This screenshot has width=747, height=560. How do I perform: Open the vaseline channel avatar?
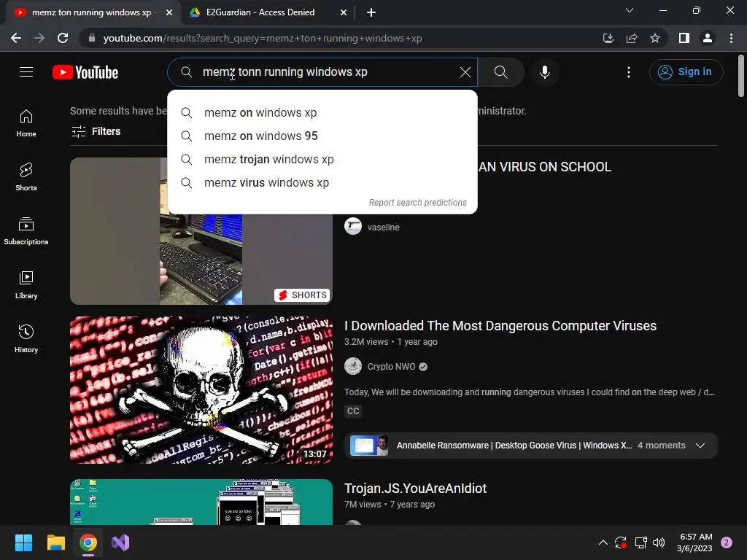tap(353, 226)
